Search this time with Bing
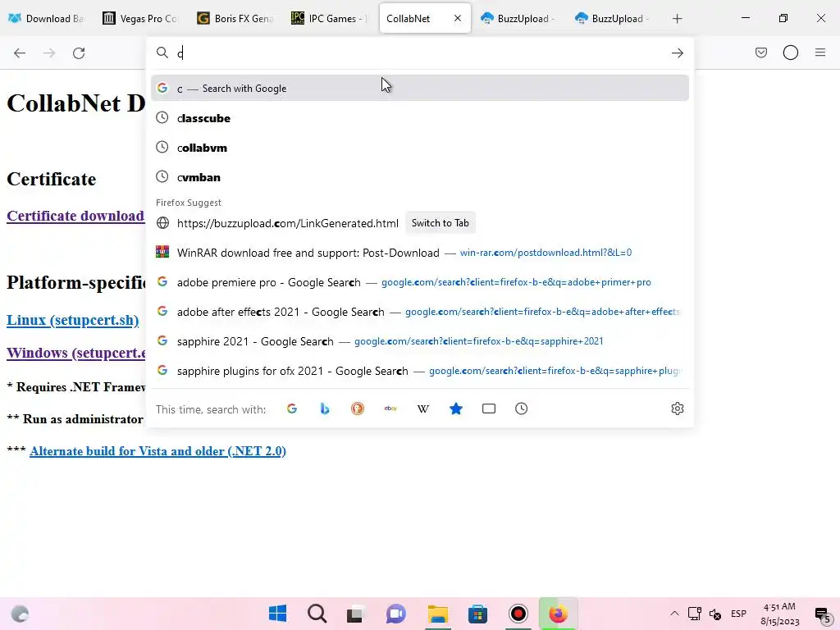This screenshot has width=840, height=630. [325, 409]
